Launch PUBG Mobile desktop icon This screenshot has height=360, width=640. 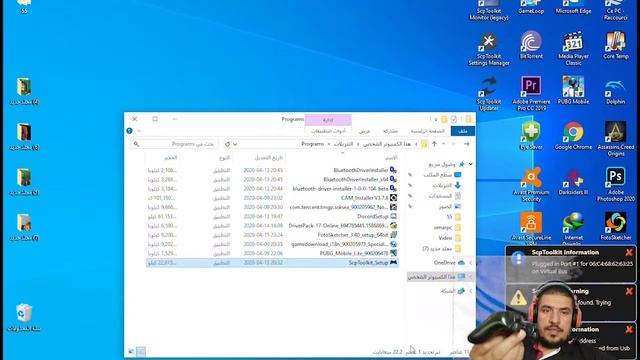point(573,90)
